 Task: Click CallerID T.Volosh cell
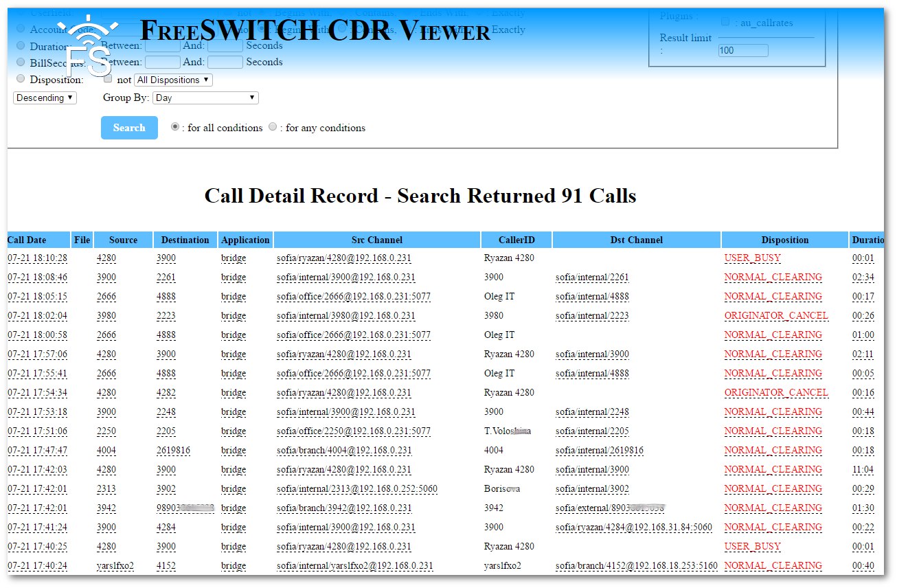coord(508,431)
